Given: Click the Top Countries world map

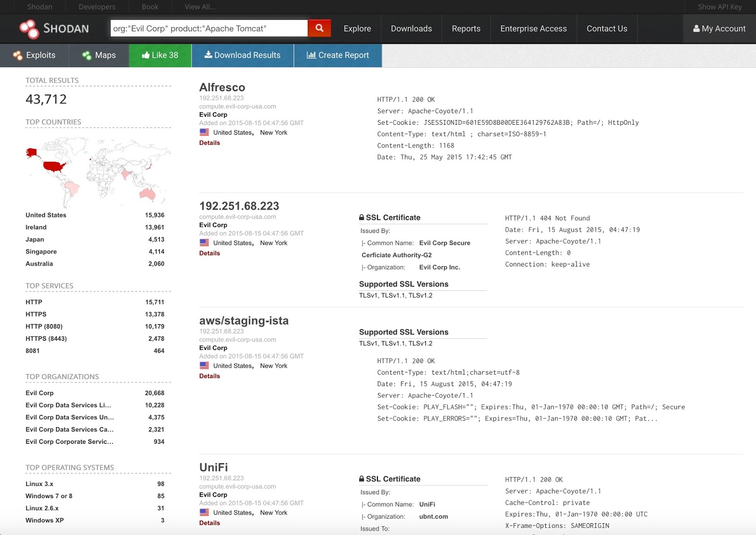Looking at the screenshot, I should tap(98, 172).
